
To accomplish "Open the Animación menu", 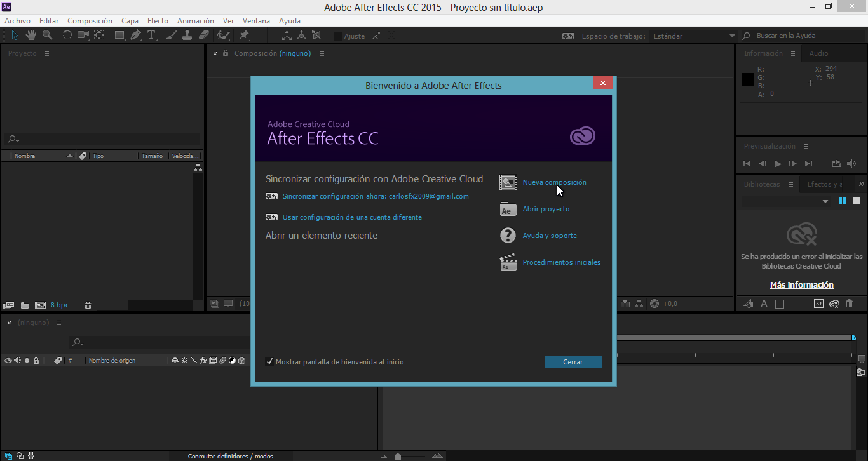I will [196, 21].
